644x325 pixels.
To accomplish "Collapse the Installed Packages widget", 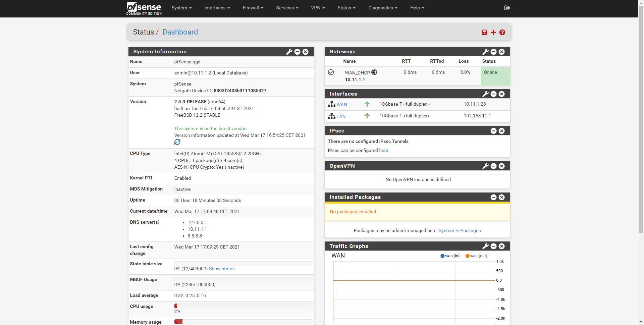I will click(494, 197).
